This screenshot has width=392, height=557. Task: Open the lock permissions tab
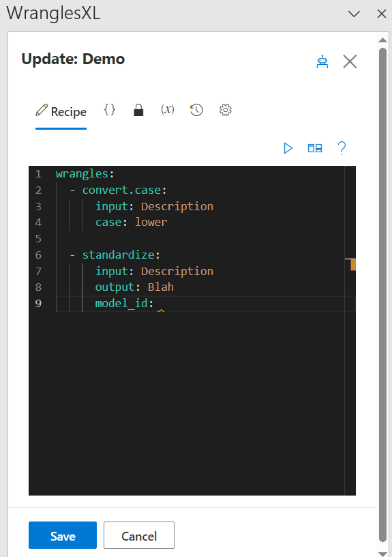coord(138,110)
